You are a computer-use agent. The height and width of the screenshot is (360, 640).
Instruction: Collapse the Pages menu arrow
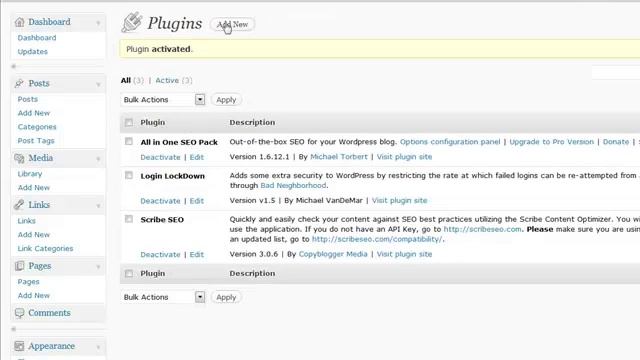(98, 267)
